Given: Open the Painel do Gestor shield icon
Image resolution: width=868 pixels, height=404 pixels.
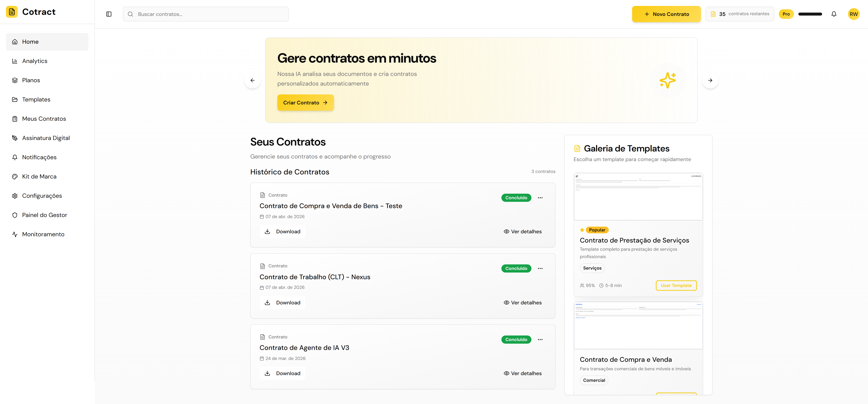Looking at the screenshot, I should (x=15, y=215).
